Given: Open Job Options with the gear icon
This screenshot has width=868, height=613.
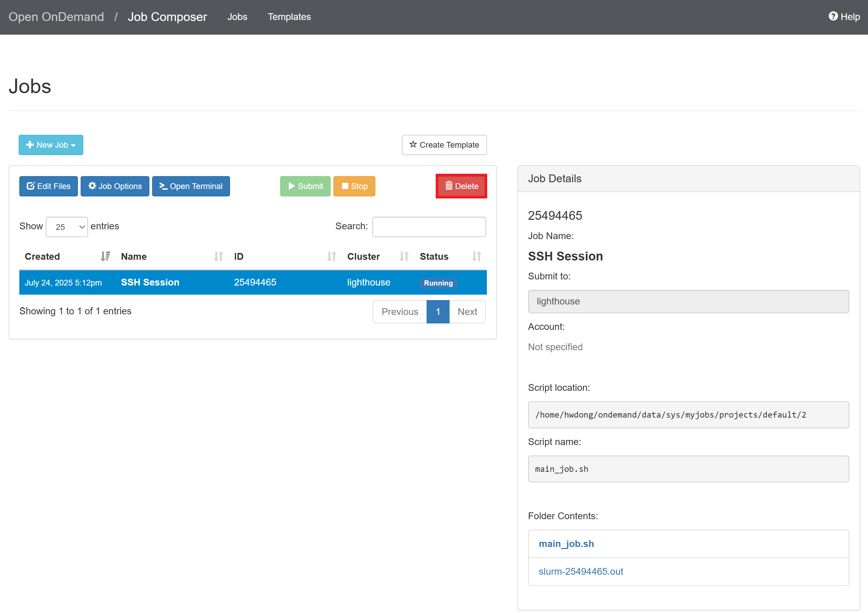Looking at the screenshot, I should 115,186.
